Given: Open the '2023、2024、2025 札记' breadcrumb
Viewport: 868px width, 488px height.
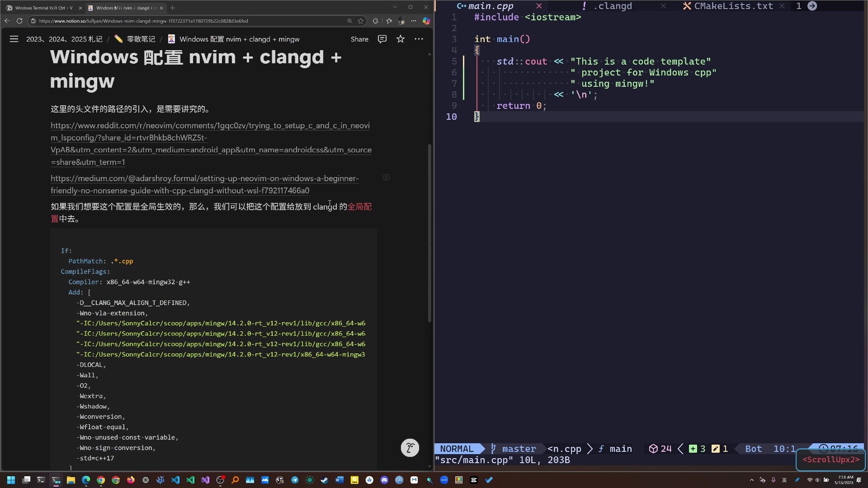Looking at the screenshot, I should 64,39.
